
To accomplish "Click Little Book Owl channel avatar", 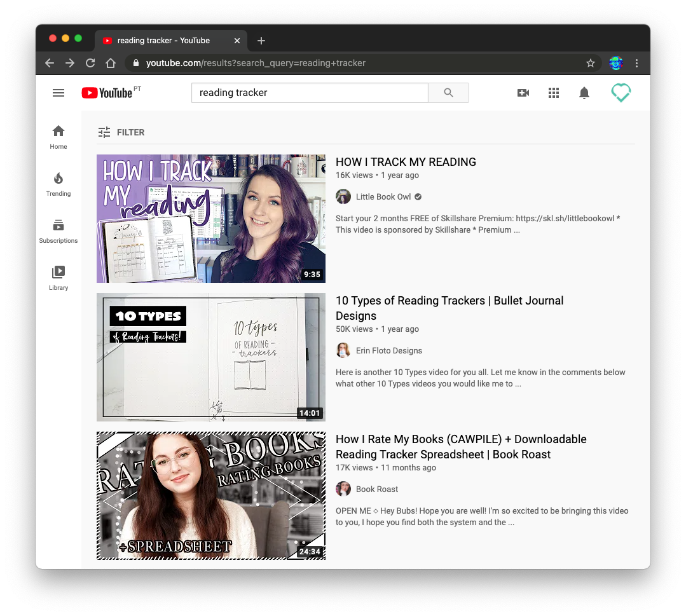I will click(x=343, y=197).
